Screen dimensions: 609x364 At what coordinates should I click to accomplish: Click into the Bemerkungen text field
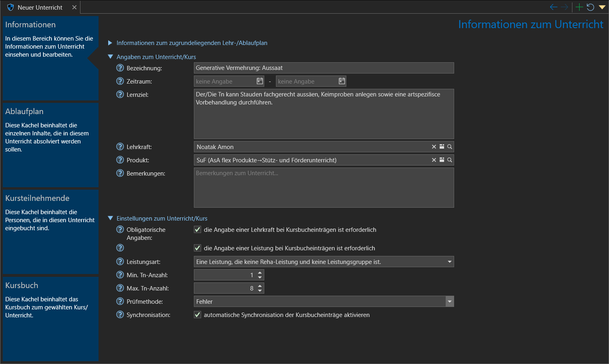(323, 188)
